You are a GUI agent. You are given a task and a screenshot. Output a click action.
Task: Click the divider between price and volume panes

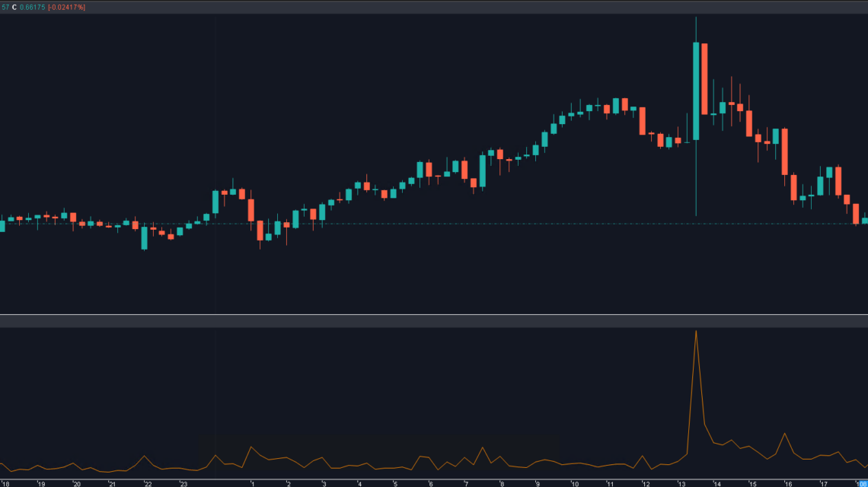coord(434,314)
